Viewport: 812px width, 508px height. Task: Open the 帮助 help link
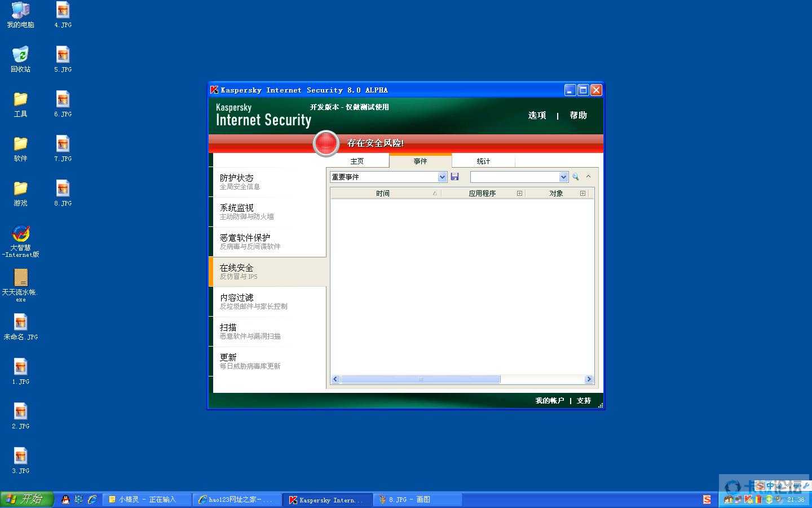[578, 115]
